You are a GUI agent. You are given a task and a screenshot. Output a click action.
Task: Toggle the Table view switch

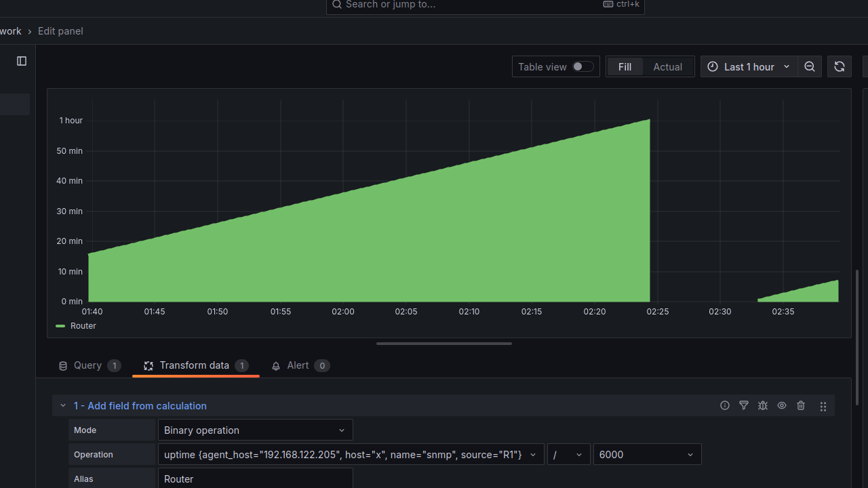coord(583,66)
